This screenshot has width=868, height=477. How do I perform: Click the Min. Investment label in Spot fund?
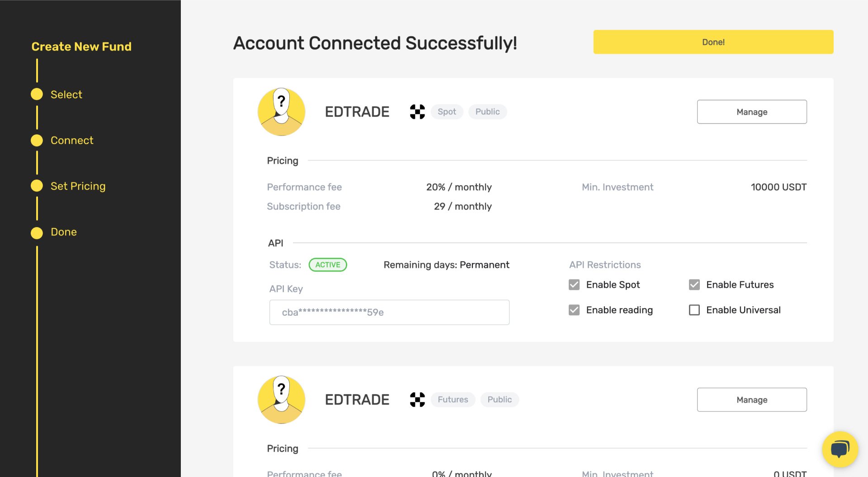point(617,187)
